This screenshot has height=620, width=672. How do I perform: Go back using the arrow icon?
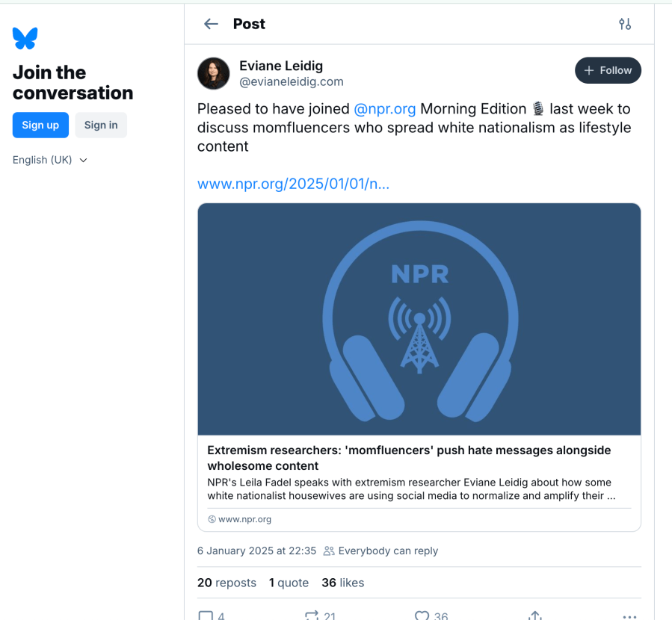pos(211,24)
